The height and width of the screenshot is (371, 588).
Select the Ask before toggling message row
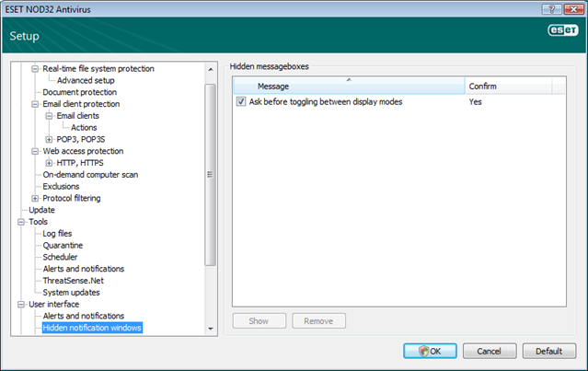tap(399, 101)
